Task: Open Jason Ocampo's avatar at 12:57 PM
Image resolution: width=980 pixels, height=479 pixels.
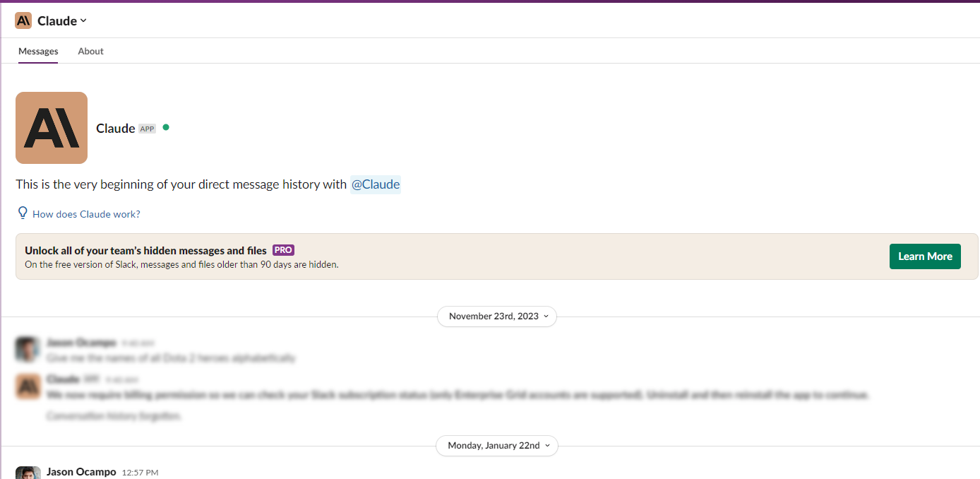Action: (28, 473)
